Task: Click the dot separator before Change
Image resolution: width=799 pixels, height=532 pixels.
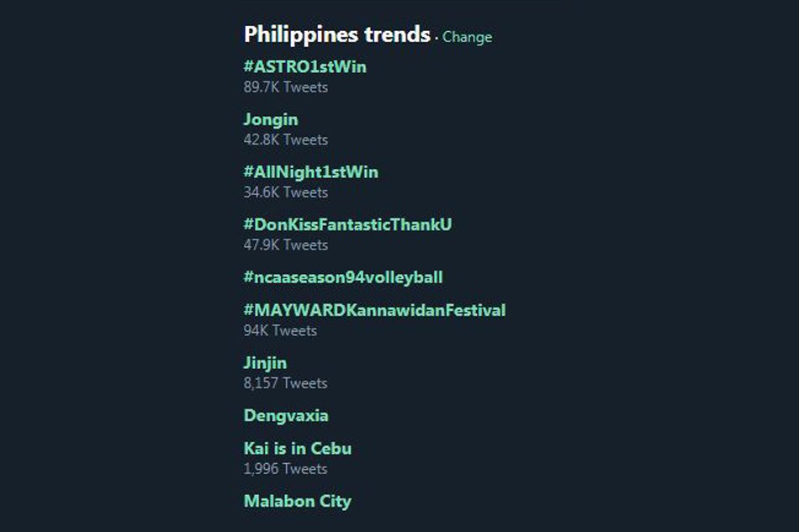Action: click(x=437, y=38)
